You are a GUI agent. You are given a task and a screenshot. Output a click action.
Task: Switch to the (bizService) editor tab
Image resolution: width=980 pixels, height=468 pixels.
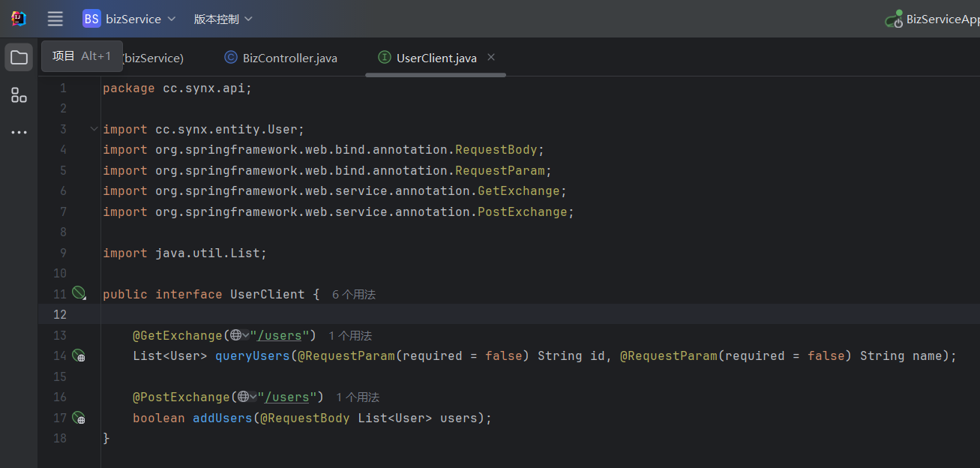[x=154, y=58]
